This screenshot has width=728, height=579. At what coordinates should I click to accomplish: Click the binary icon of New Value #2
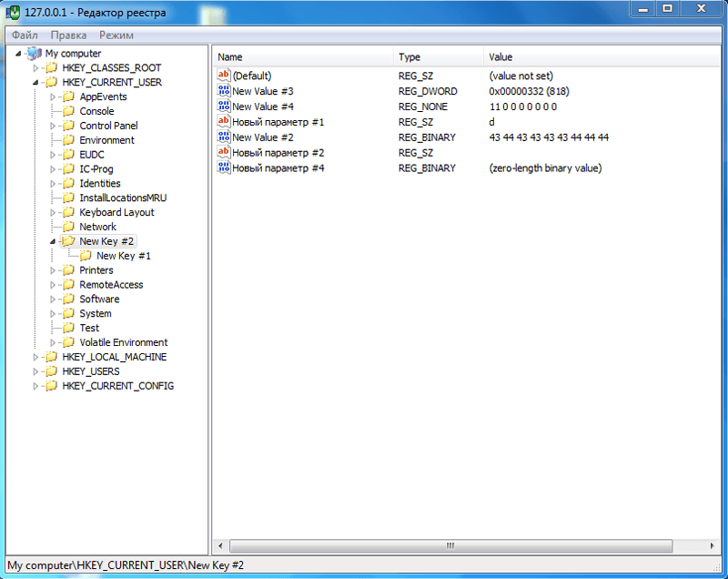[224, 137]
